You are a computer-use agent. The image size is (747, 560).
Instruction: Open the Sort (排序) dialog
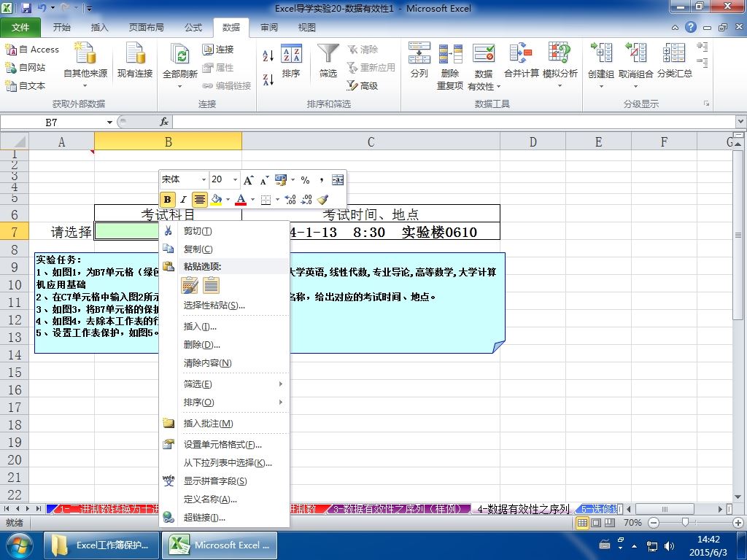point(291,61)
